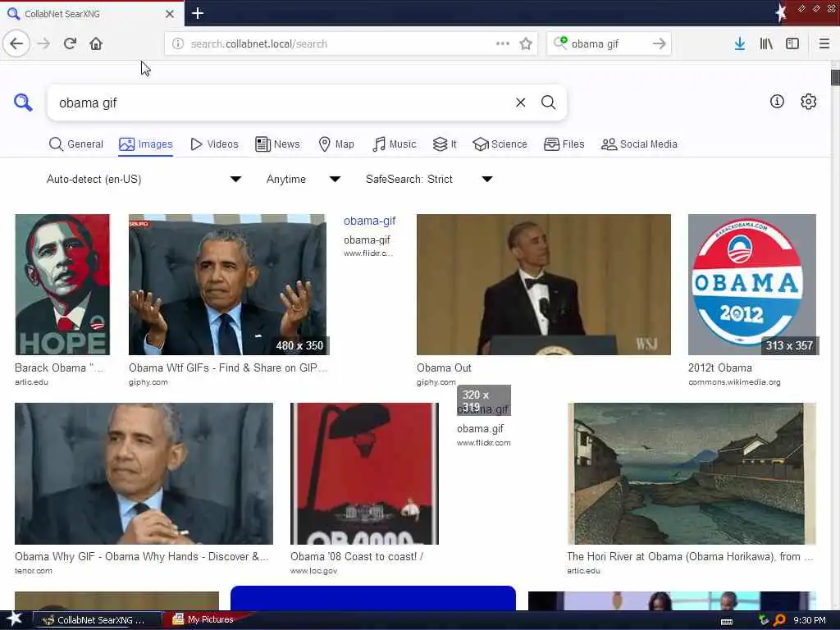
Task: Open the Social Media tab
Action: click(639, 144)
